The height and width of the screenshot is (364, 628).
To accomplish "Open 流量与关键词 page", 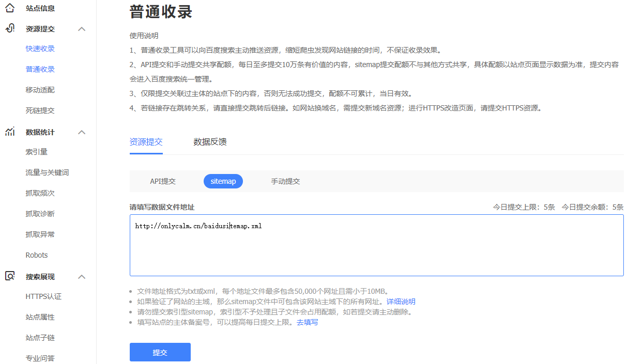I will (x=48, y=172).
